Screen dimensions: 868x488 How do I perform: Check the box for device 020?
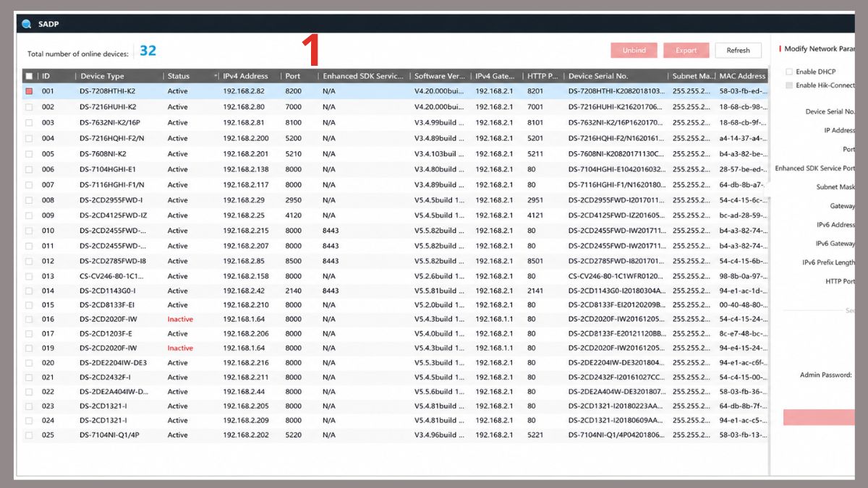coord(29,363)
